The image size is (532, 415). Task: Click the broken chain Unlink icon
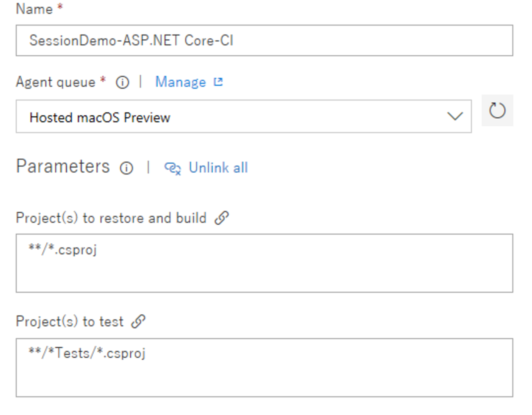point(172,168)
